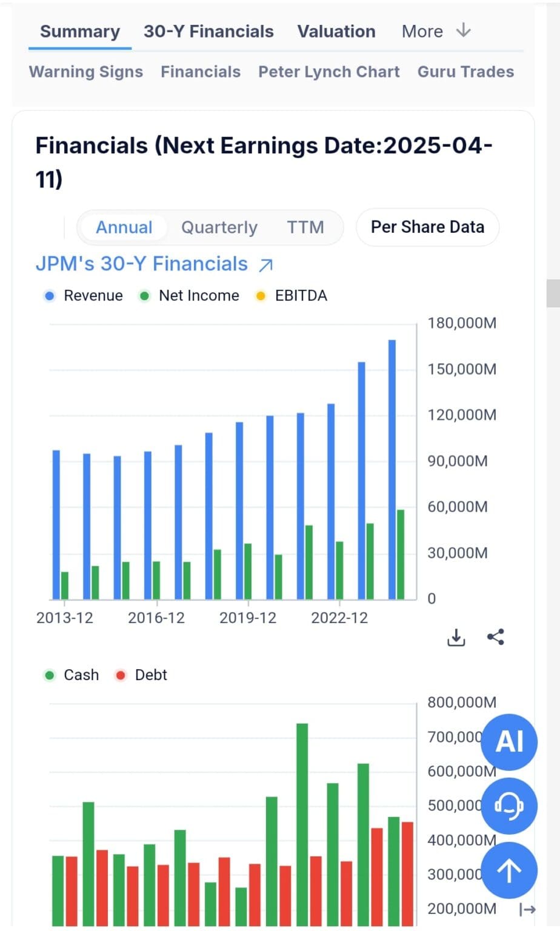Click the Per Share Data button
Viewport: 560px width, 931px height.
427,227
